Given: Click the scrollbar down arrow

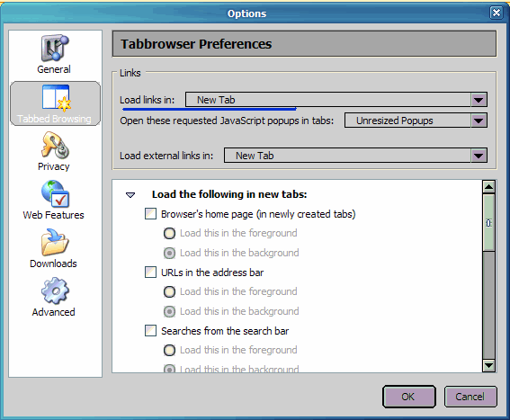Looking at the screenshot, I should tap(488, 365).
